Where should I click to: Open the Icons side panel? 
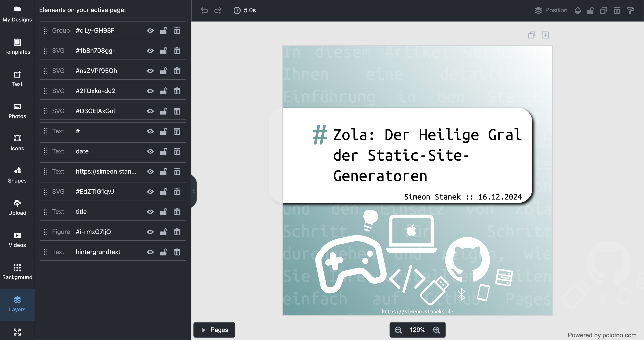[17, 143]
